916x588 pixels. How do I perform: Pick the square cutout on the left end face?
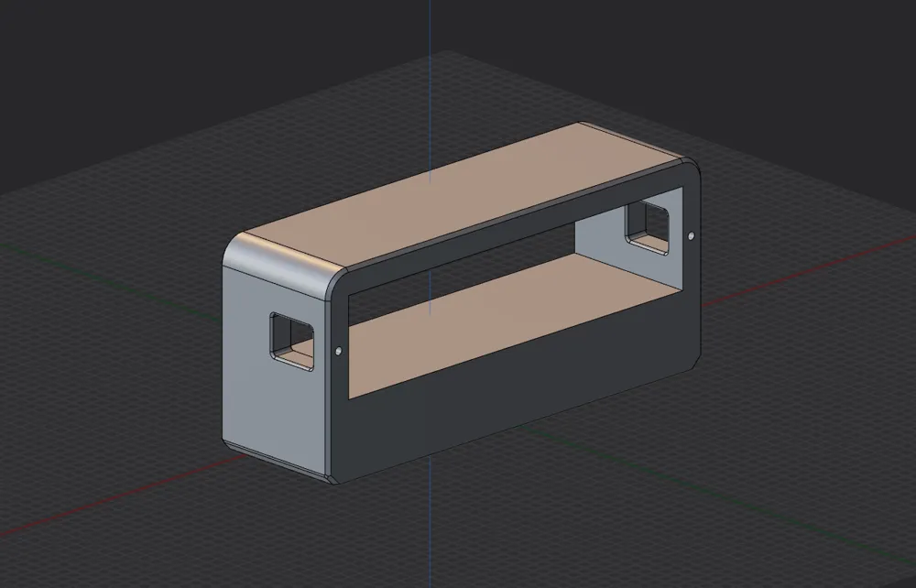(291, 343)
